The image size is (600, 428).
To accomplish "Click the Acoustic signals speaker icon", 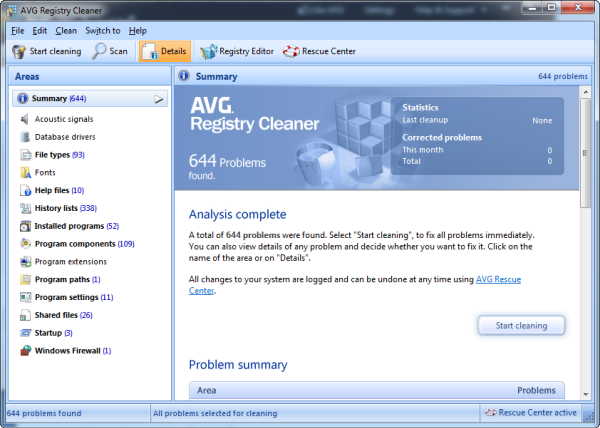I will (24, 119).
